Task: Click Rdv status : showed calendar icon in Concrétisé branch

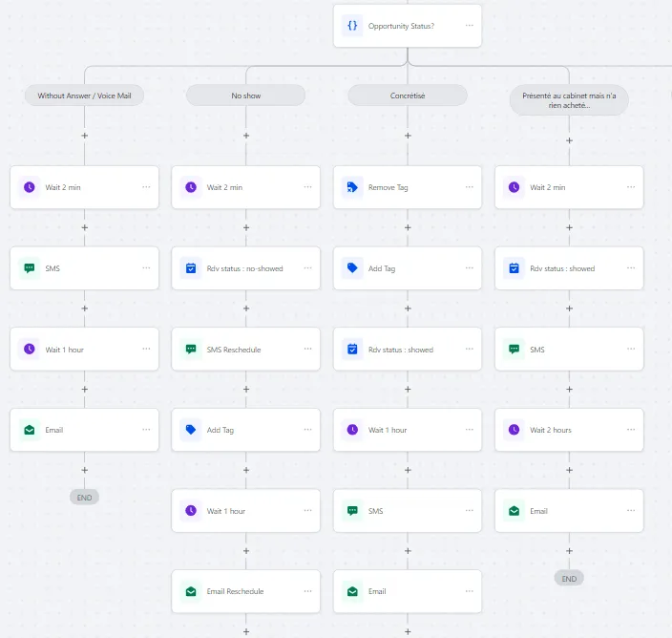Action: point(352,350)
